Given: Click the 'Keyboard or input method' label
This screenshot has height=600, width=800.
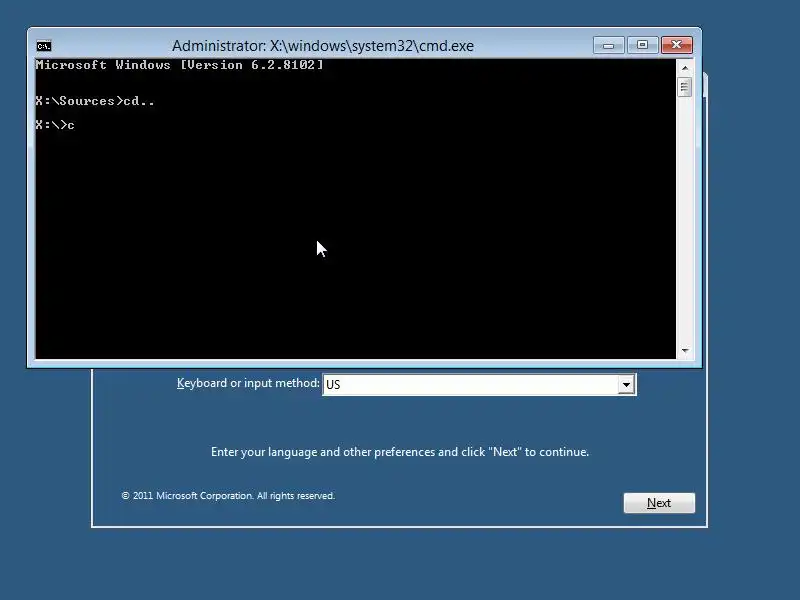Looking at the screenshot, I should [248, 383].
